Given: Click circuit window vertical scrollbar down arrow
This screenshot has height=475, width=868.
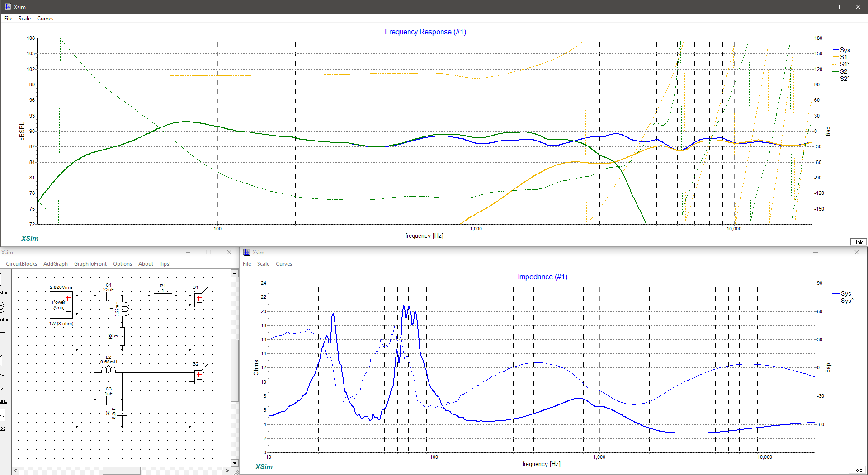Looking at the screenshot, I should point(235,463).
